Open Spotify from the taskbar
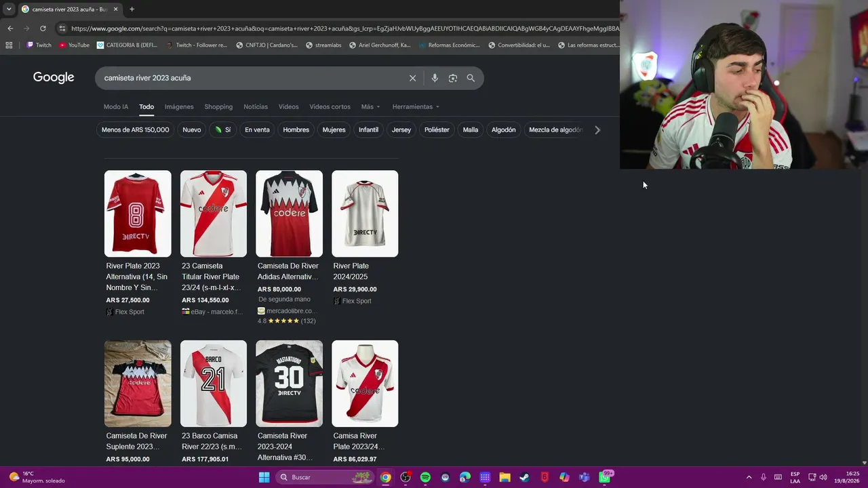Screen dimensions: 868x488 pyautogui.click(x=425, y=477)
